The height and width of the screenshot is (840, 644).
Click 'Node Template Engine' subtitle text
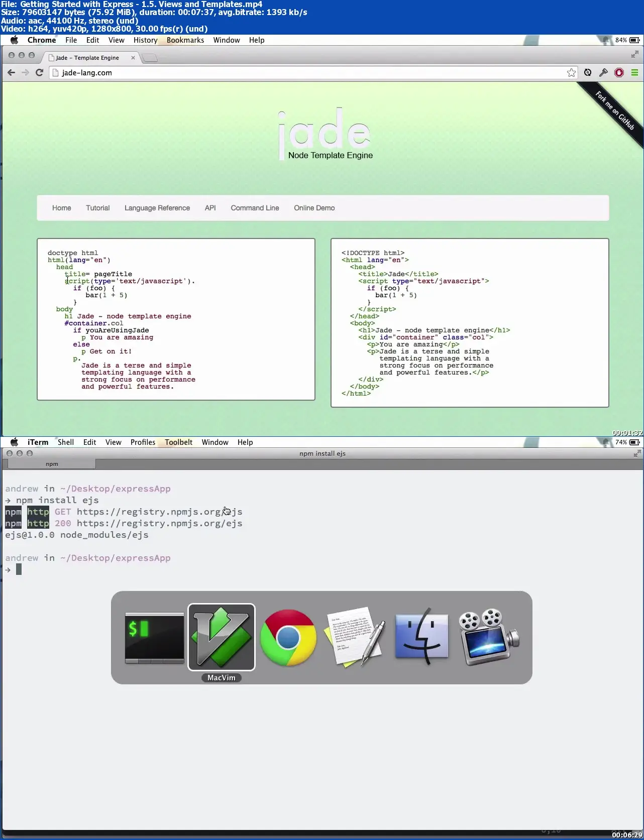click(331, 156)
